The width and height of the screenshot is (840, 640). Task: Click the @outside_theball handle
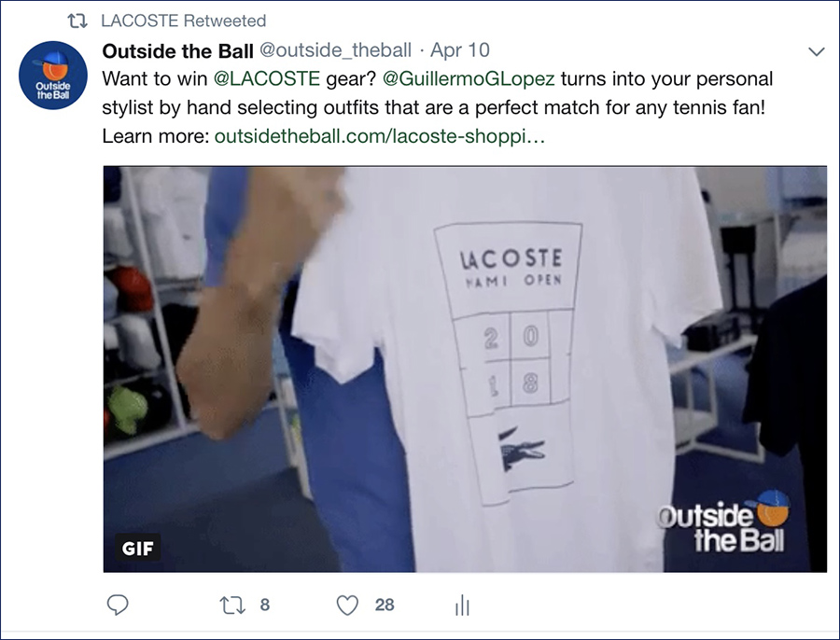coord(335,50)
